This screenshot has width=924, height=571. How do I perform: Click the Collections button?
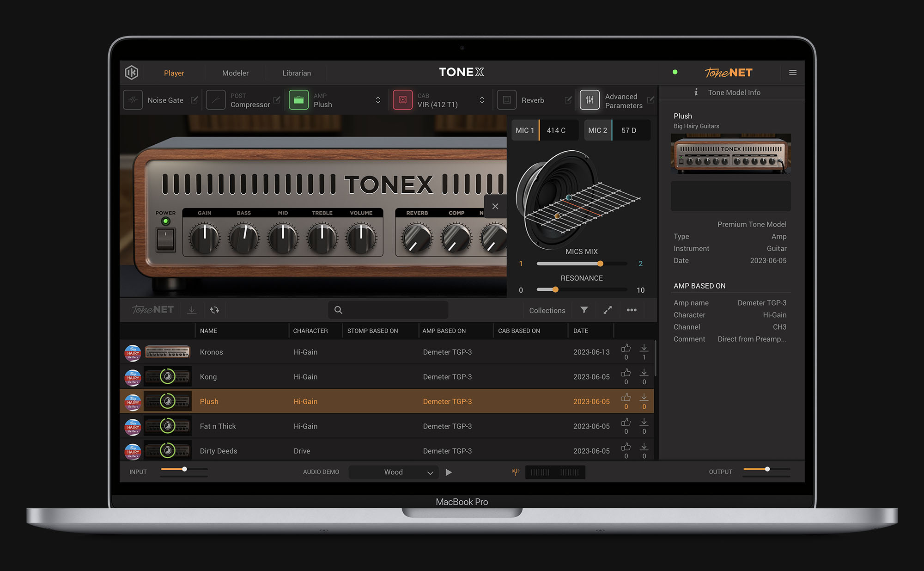[x=547, y=310]
